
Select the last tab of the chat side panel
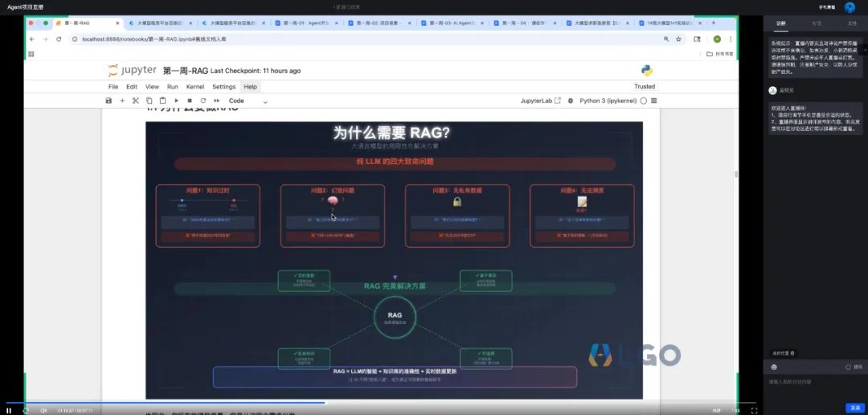pos(852,23)
